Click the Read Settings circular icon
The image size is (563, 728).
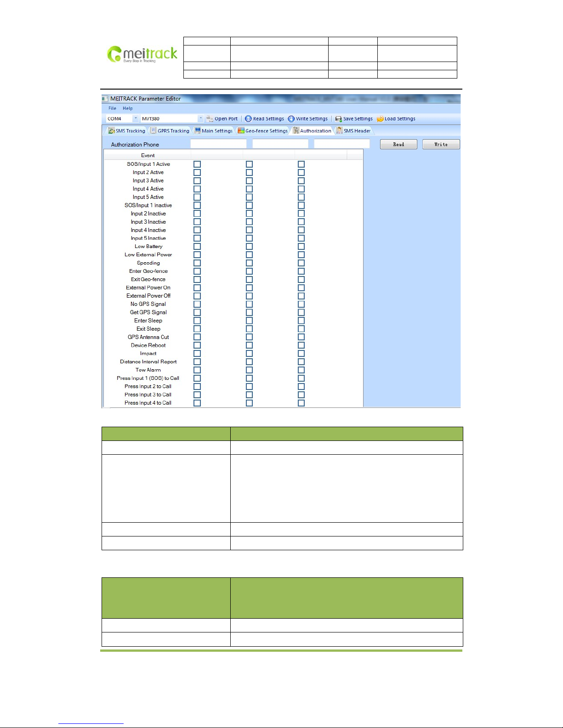point(248,119)
